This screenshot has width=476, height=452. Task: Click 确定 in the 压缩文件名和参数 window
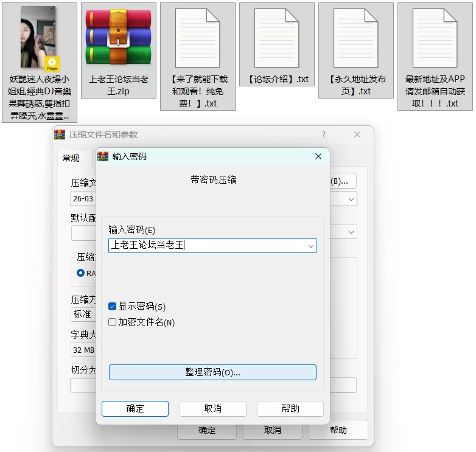[x=207, y=430]
